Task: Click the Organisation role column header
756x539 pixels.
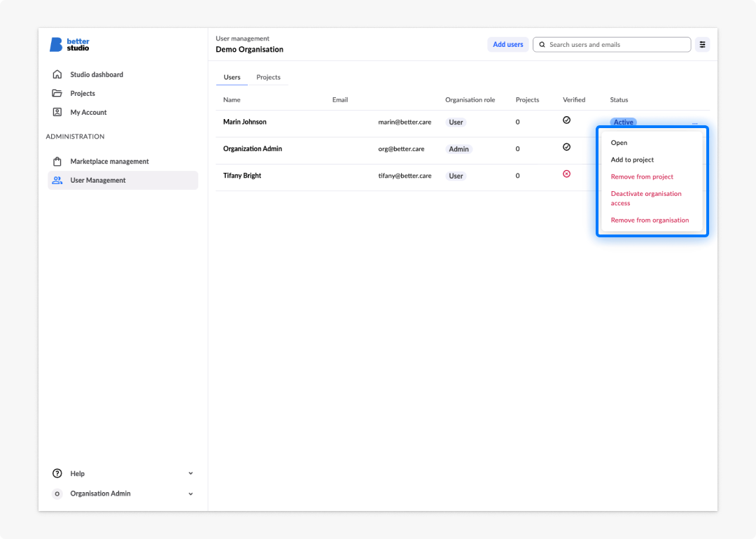Action: [470, 100]
